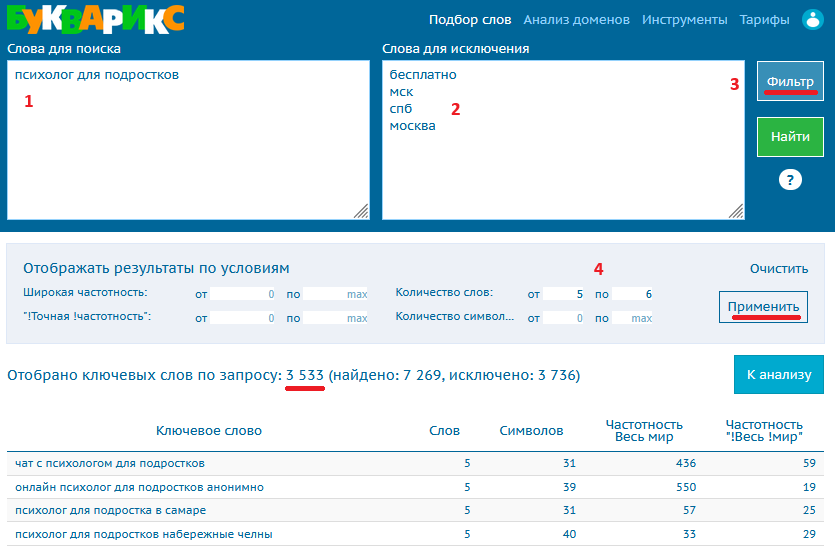Click the Очистить link

pos(779,269)
